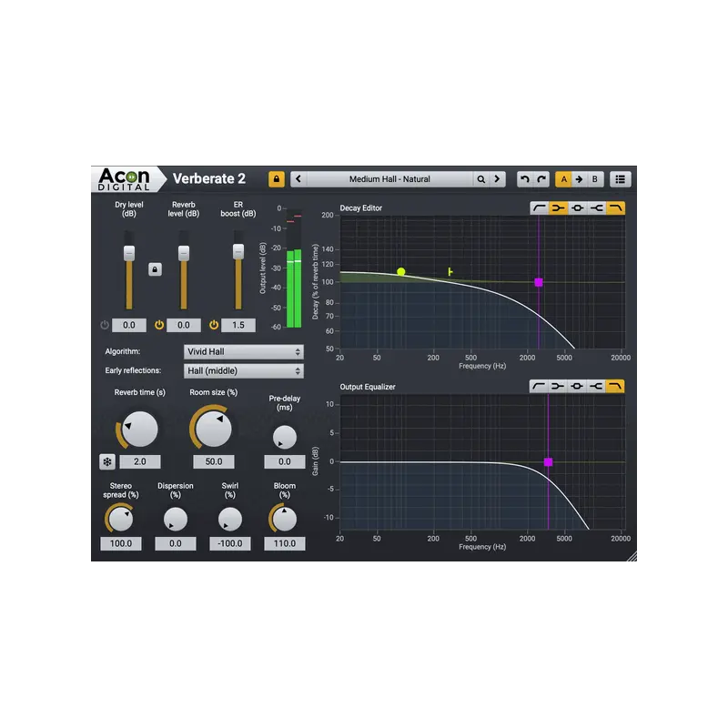Click the Bloom value field 110.0
This screenshot has width=728, height=728.
(285, 543)
